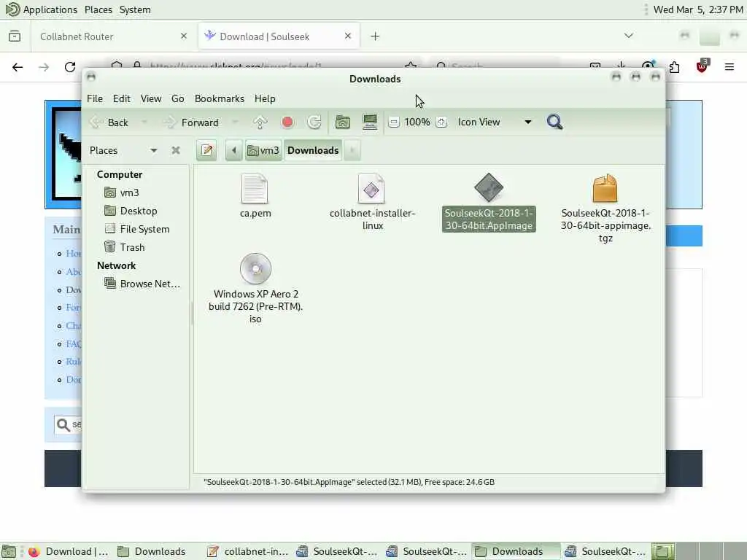Reload the browser page
Screen dimensions: 747x560
pyautogui.click(x=70, y=67)
